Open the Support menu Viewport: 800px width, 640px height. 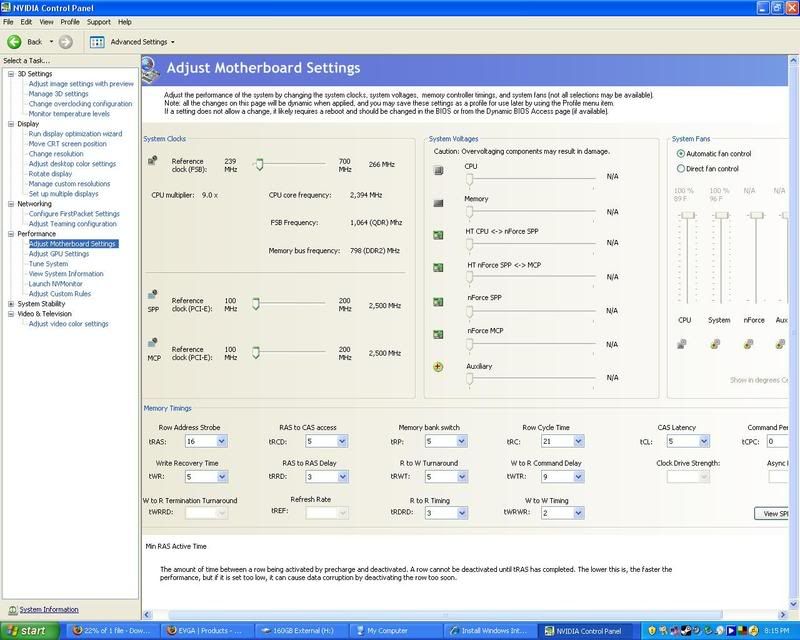[x=98, y=21]
